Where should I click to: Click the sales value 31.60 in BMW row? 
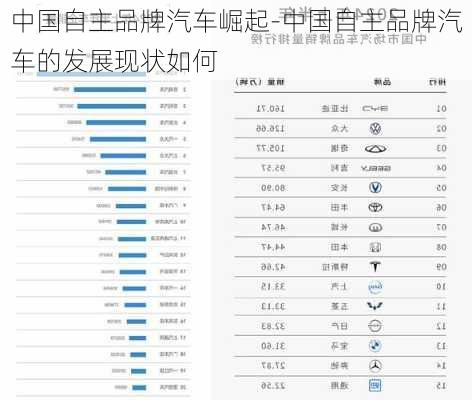click(273, 346)
